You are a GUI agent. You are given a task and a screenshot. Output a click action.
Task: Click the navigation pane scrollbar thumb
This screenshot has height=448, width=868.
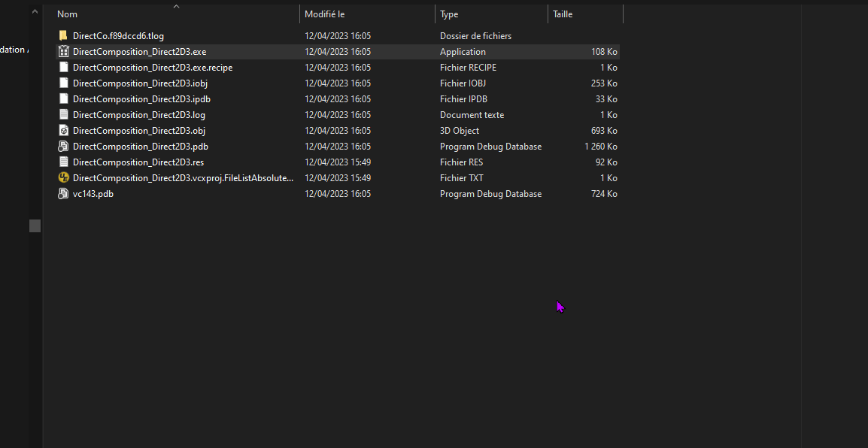(x=35, y=226)
